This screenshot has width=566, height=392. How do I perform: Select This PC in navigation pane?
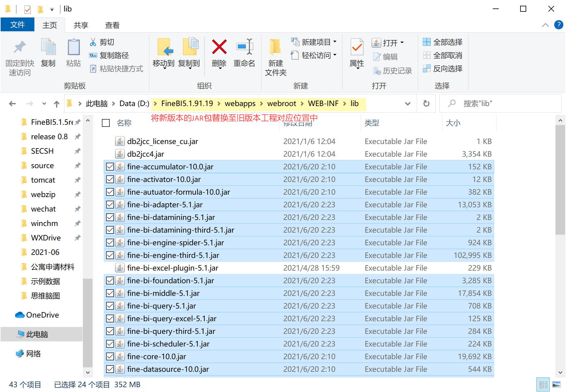coord(37,334)
